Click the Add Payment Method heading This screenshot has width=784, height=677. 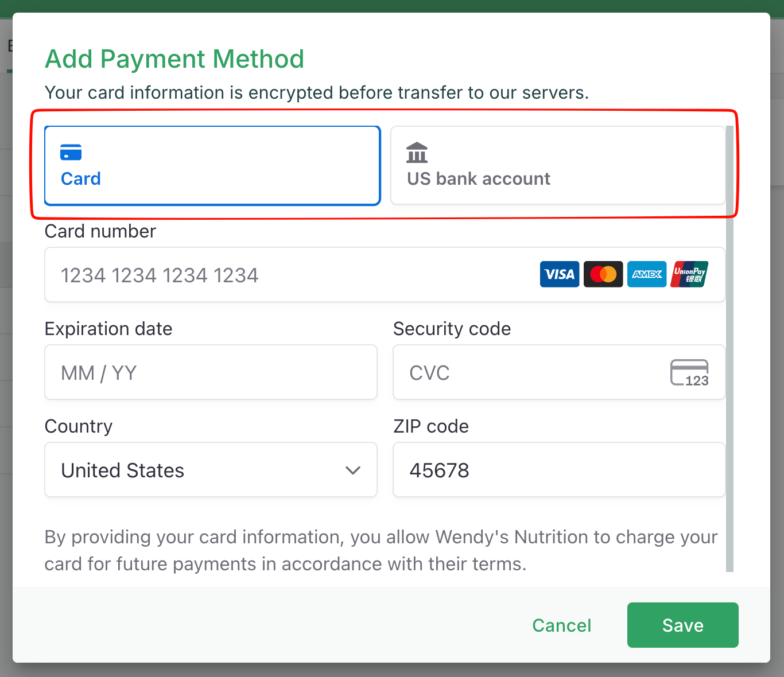174,59
